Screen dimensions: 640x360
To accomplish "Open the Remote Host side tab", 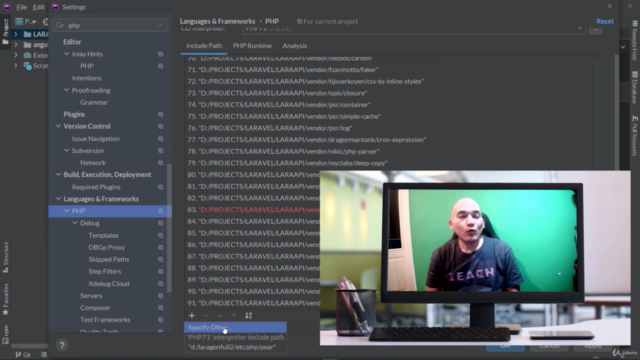I will pos(635,40).
